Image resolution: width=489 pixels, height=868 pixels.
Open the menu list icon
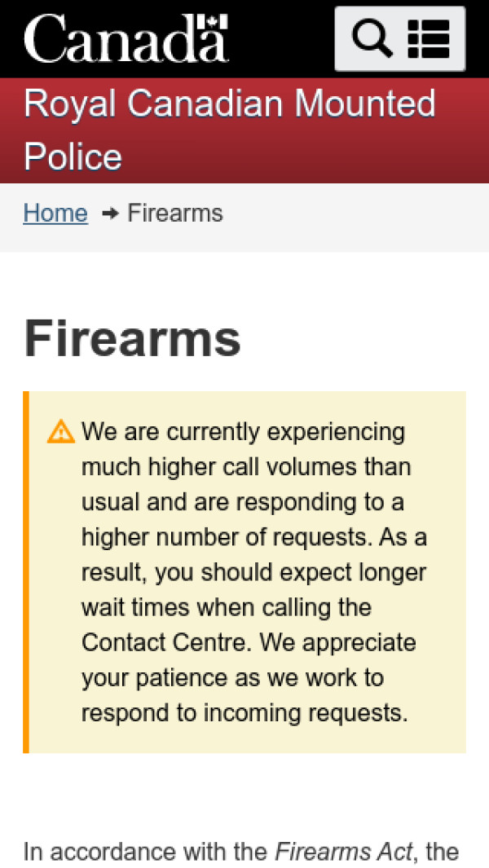[429, 39]
